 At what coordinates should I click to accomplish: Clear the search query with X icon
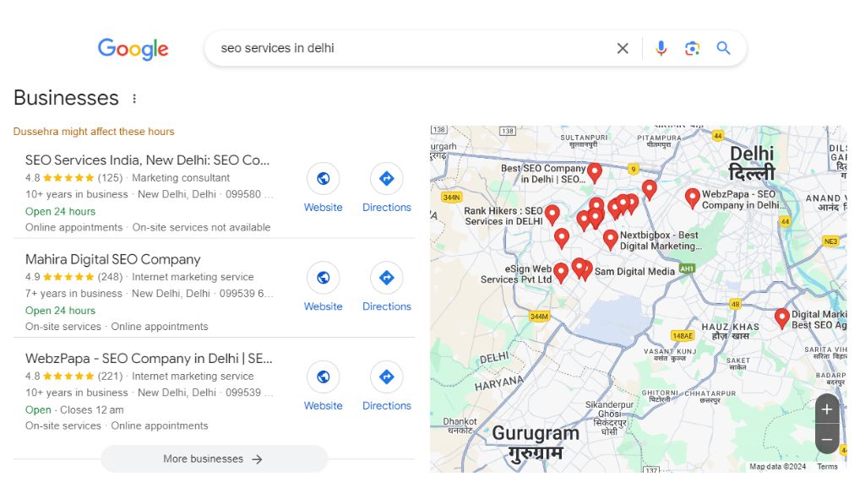click(x=623, y=48)
